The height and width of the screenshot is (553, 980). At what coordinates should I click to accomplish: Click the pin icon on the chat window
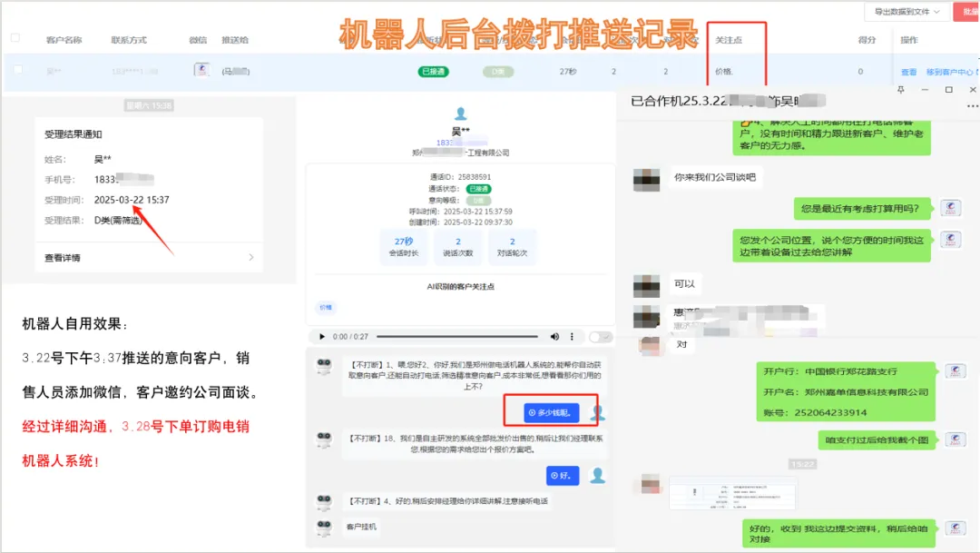coord(902,89)
